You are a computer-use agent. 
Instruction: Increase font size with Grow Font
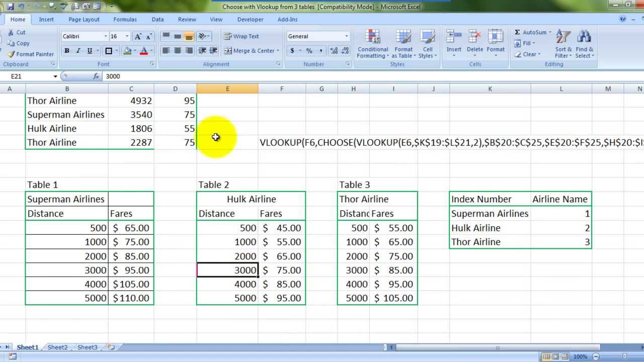138,36
